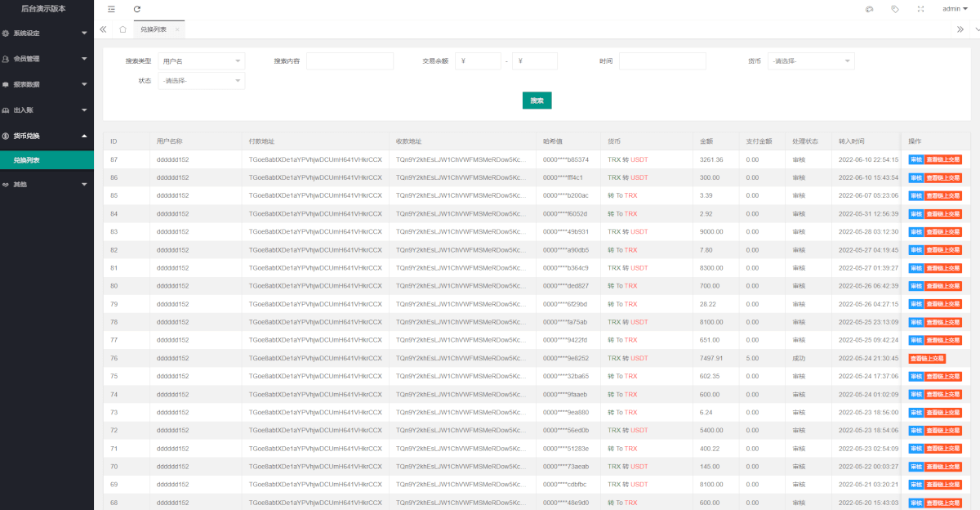Open the 状态 status dropdown
The image size is (980, 510).
[201, 81]
